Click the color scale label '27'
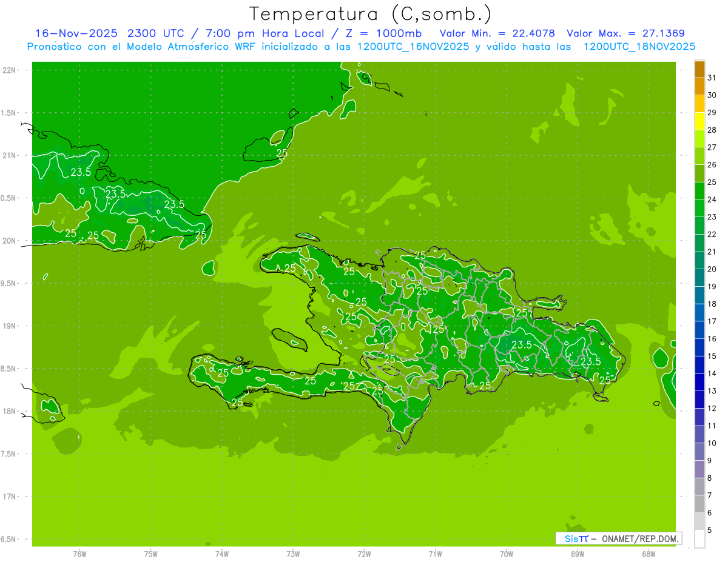Image resolution: width=728 pixels, height=562 pixels. pyautogui.click(x=712, y=147)
